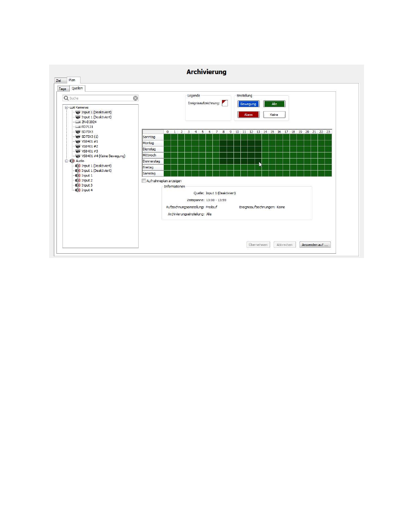This screenshot has height=532, width=411.
Task: Select the SD73X3 tree row label
Action: pyautogui.click(x=87, y=132)
